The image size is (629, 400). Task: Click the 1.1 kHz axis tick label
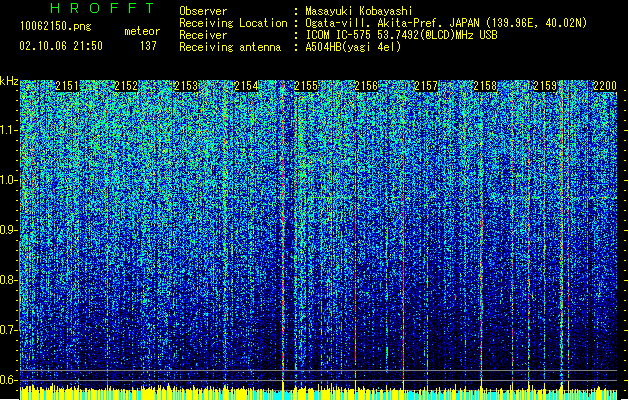9,130
